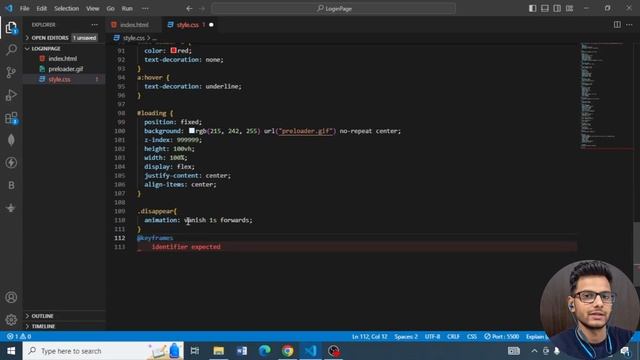Toggle Primary Side Bar visibility
This screenshot has height=360, width=640.
coord(532,8)
